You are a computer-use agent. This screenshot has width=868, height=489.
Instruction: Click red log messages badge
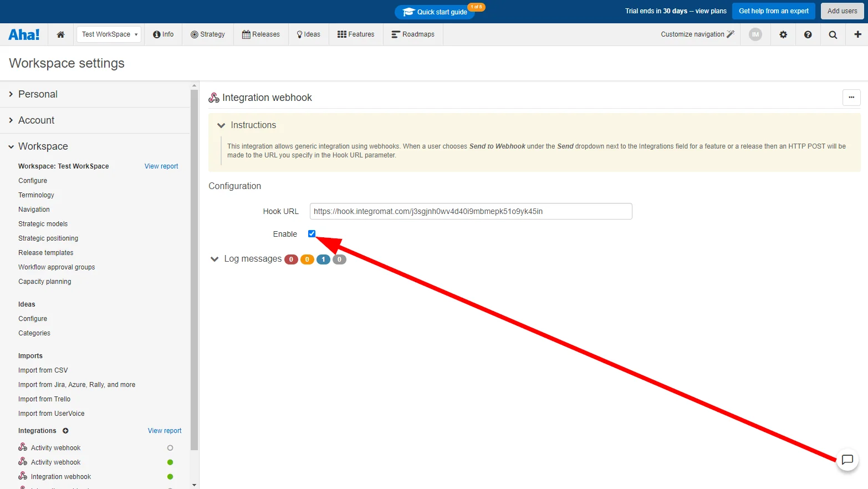click(291, 259)
